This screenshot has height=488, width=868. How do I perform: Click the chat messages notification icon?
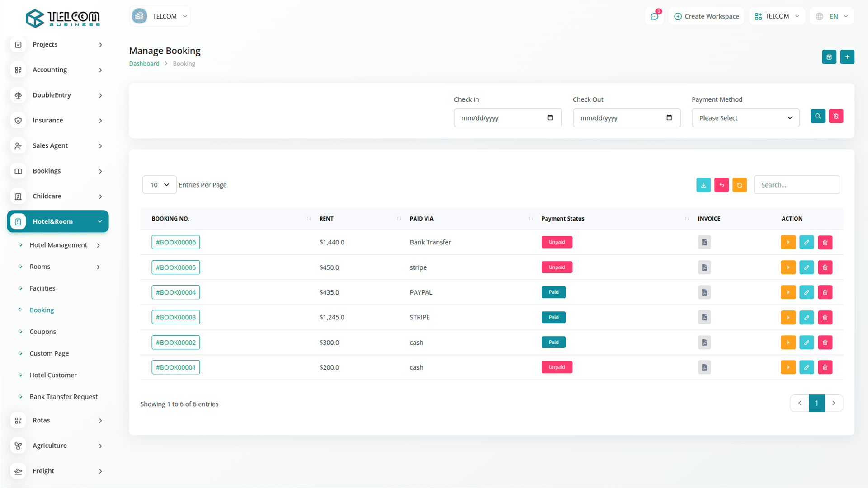tap(654, 16)
